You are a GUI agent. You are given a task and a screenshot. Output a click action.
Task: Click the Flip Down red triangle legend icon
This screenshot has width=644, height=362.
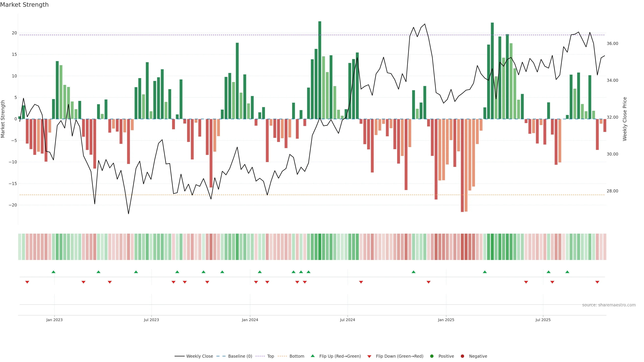click(369, 356)
